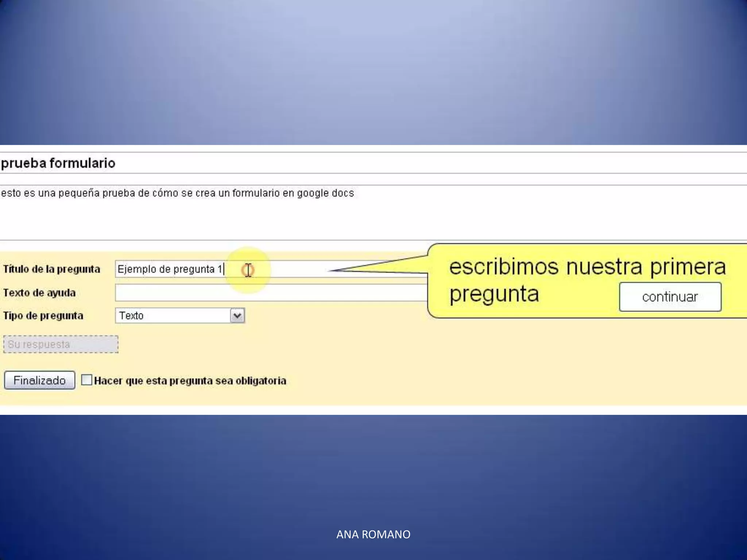This screenshot has width=747, height=560.
Task: Click the 'Hacer que esta pregunta sea obligatoria' label
Action: [x=190, y=381]
